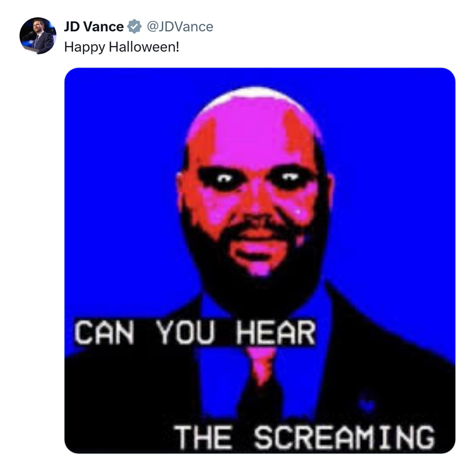Click the black beard in the picture
This screenshot has width=476, height=472.
click(258, 273)
